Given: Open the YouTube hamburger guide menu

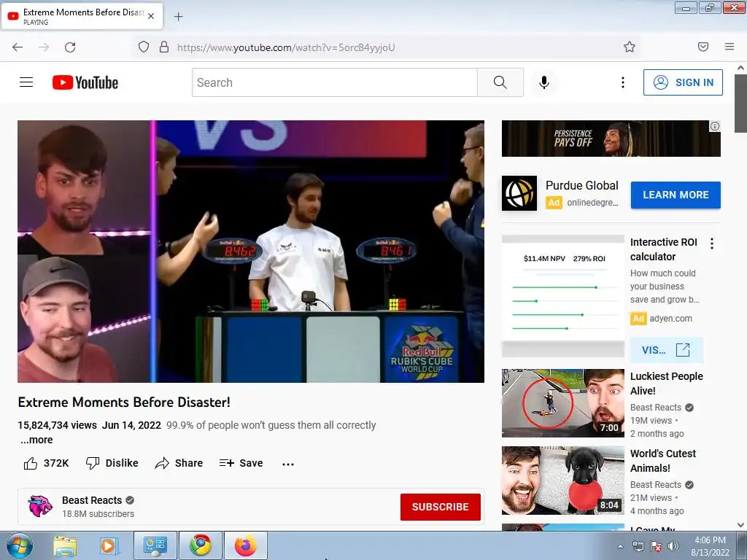Looking at the screenshot, I should [26, 82].
